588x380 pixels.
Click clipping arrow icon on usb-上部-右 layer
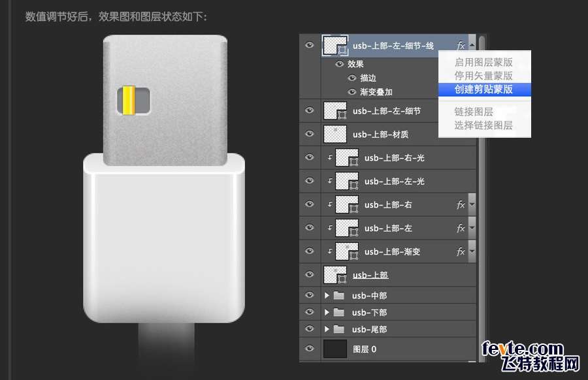[x=330, y=204]
